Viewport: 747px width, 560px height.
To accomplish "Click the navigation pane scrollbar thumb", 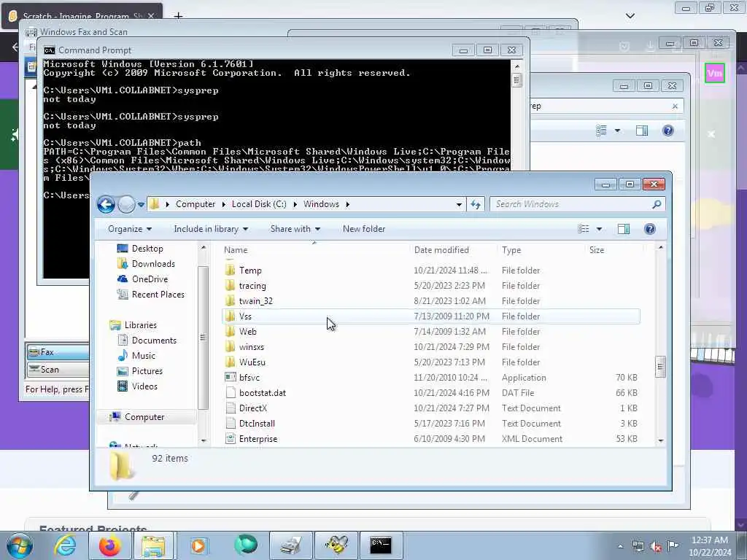I will (x=203, y=338).
